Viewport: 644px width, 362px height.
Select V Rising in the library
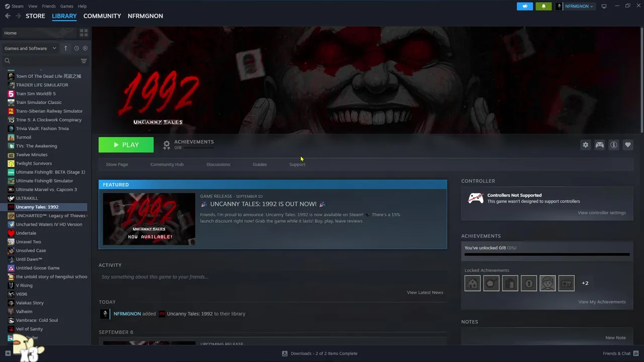click(24, 286)
